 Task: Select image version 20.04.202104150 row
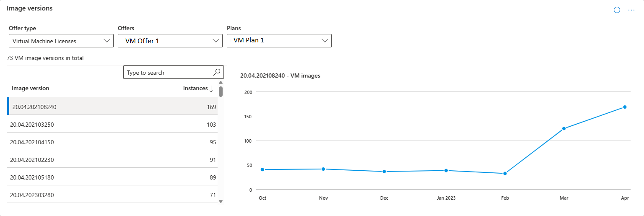[x=113, y=142]
